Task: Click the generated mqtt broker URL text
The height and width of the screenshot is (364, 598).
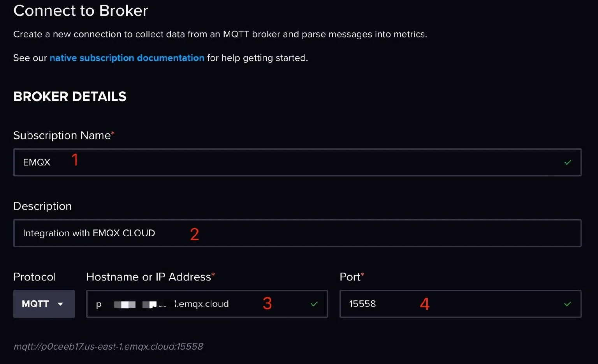Action: pos(108,346)
